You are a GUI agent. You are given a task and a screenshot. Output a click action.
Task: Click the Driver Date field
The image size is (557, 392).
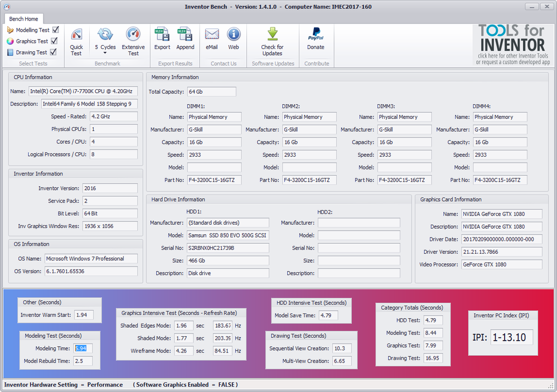coord(502,239)
